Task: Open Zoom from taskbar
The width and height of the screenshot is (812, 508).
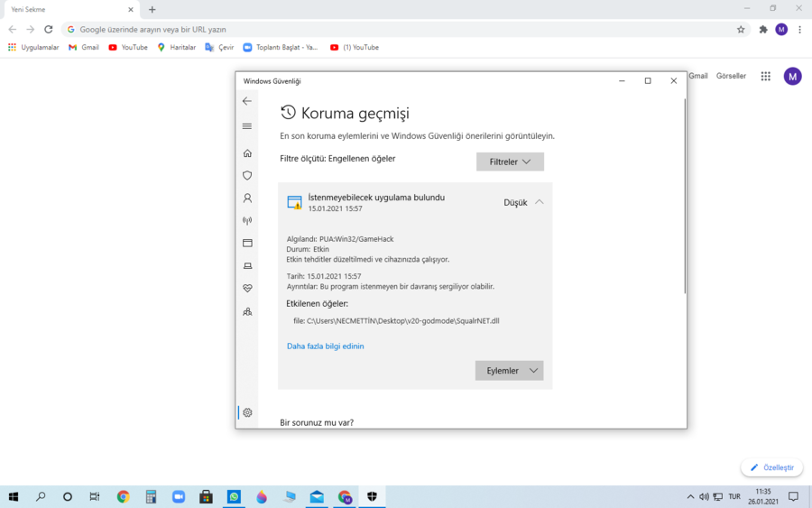Action: [x=179, y=496]
